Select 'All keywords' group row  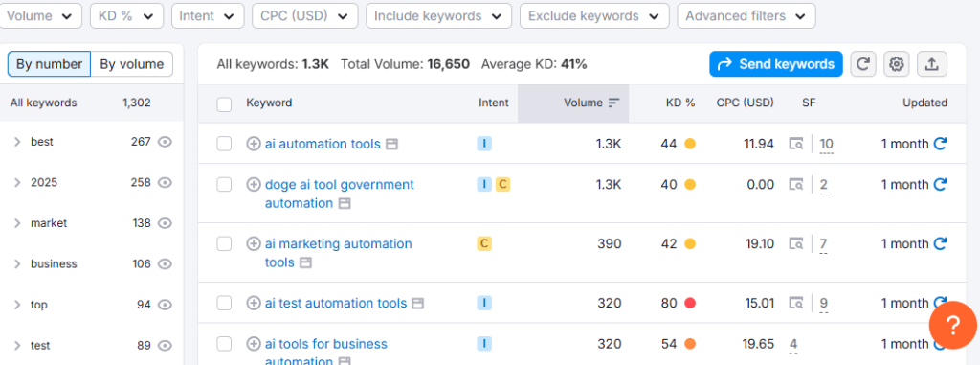[92, 103]
